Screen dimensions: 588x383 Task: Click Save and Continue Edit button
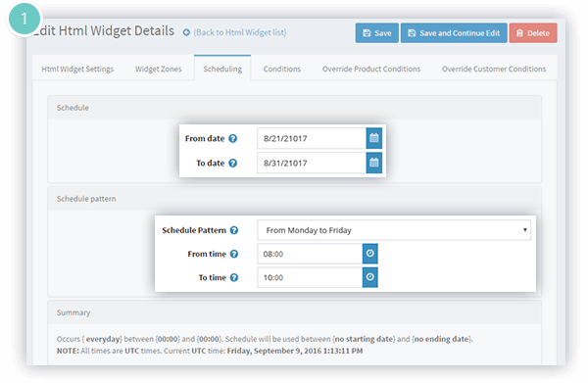[x=454, y=33]
